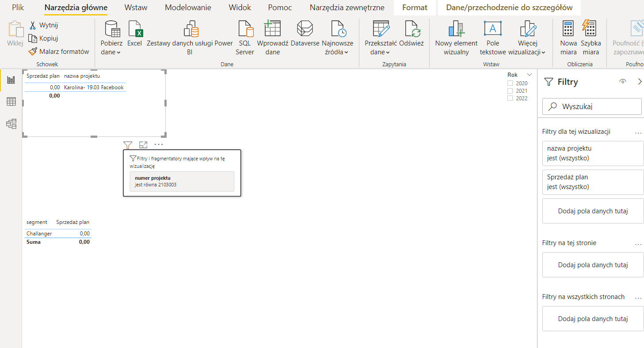Click the numer projektu filter tooltip entry

pos(182,182)
